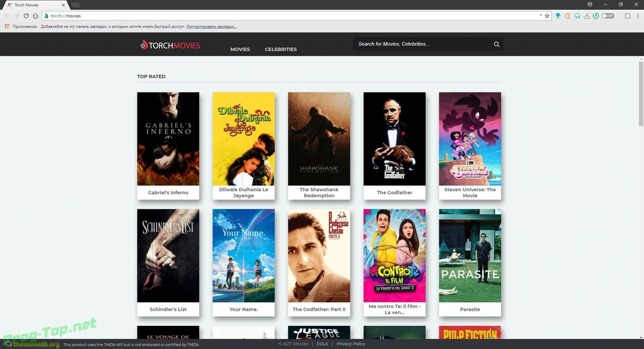Viewport: 644px width, 349px height.
Task: Open the EULA link in footer
Action: [x=322, y=344]
